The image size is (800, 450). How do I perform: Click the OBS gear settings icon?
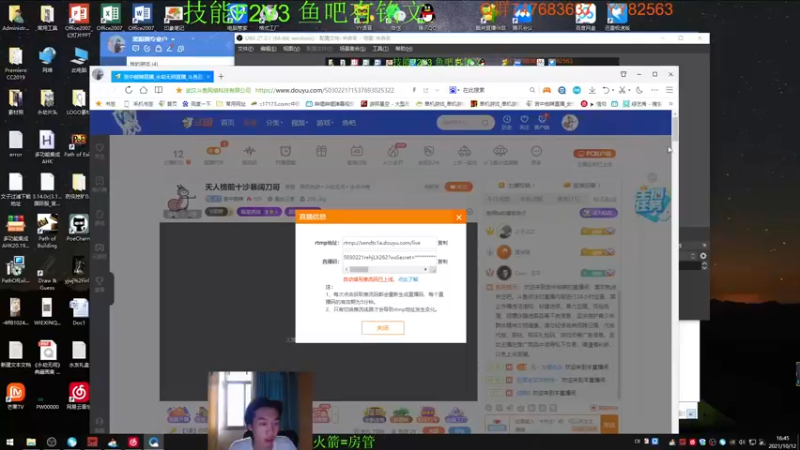(703, 256)
